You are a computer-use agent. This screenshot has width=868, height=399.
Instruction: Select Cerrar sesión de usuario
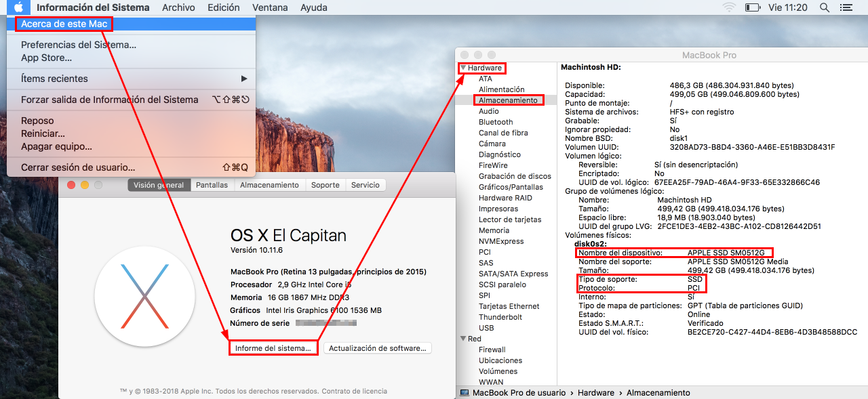[132, 167]
